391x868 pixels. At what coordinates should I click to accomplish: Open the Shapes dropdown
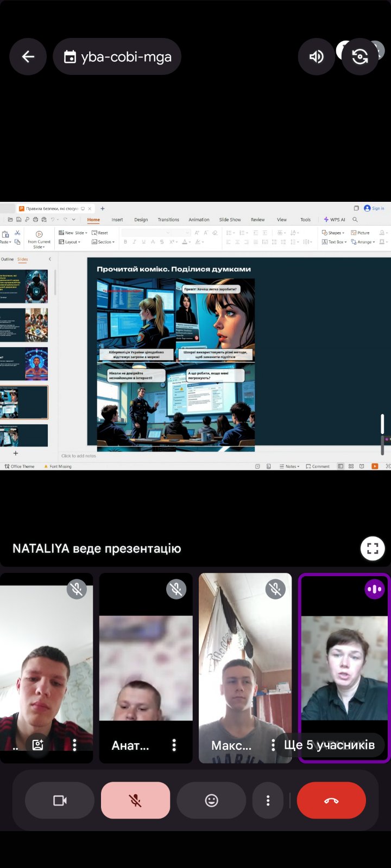click(x=333, y=233)
